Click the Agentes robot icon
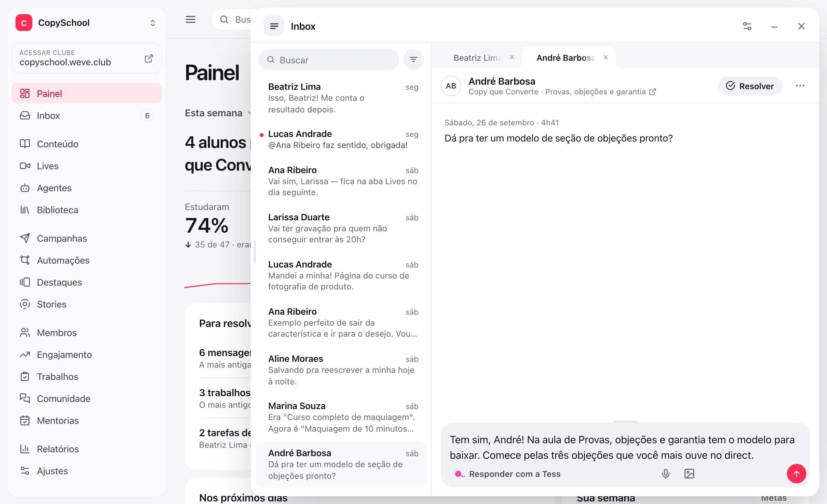Screen dimensions: 827x504 tap(25, 188)
